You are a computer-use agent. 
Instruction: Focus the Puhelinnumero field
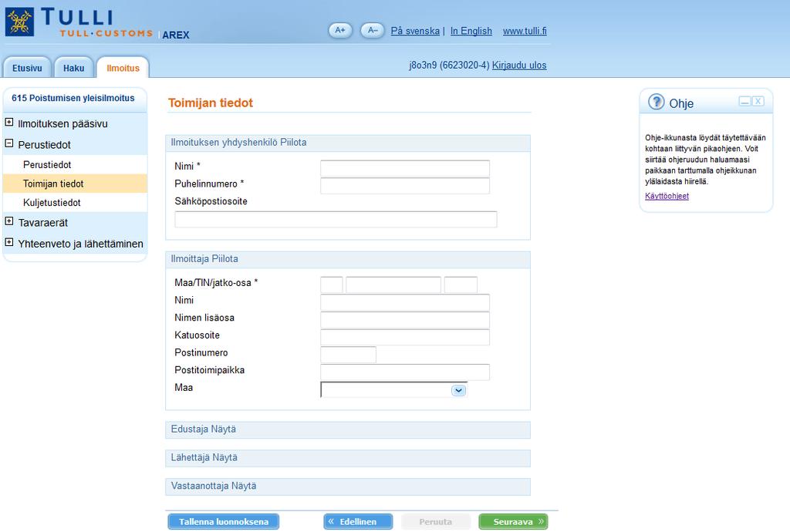(405, 186)
